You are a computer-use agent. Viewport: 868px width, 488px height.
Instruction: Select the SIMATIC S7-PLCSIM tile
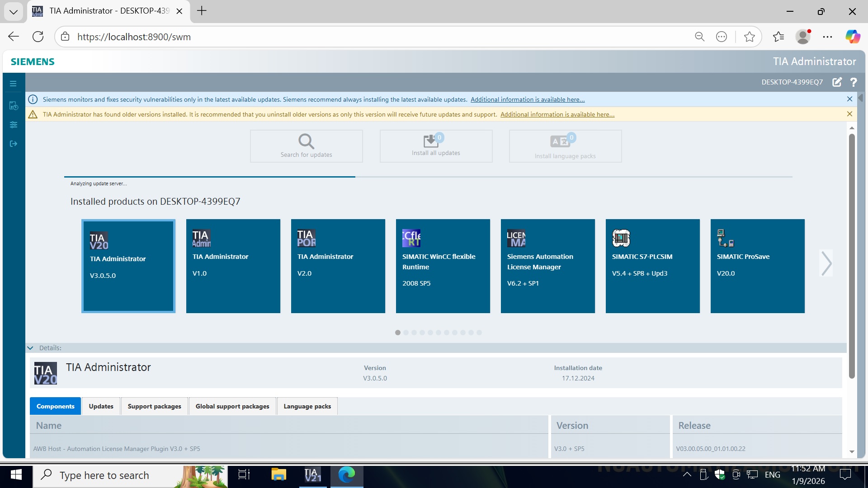pyautogui.click(x=653, y=266)
